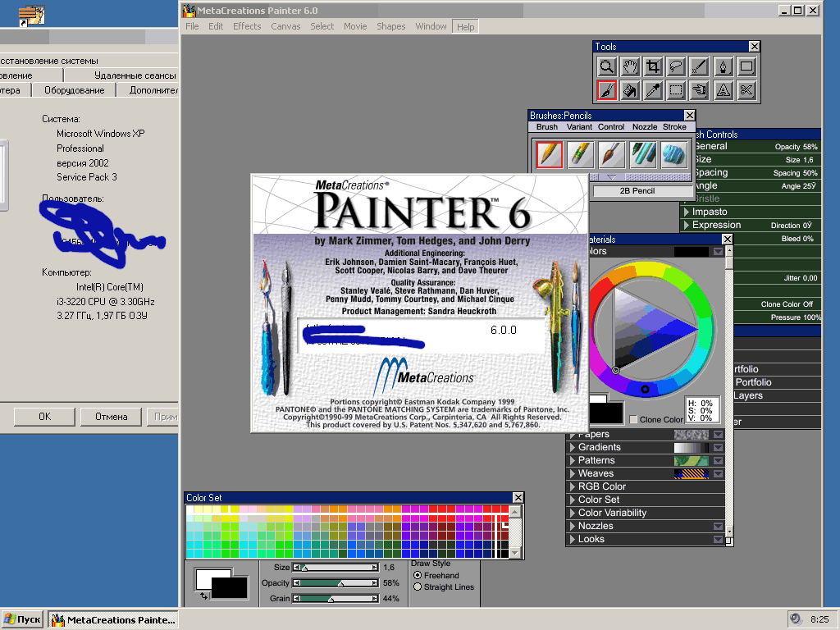Expand the Expression section in Brush Controls
The height and width of the screenshot is (630, 840).
(687, 225)
